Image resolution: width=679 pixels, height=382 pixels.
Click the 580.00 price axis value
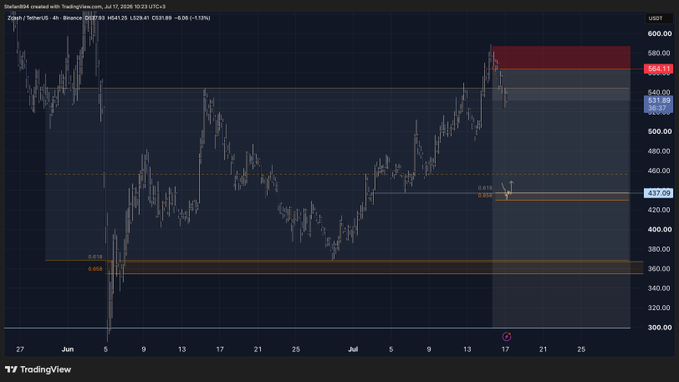[660, 53]
